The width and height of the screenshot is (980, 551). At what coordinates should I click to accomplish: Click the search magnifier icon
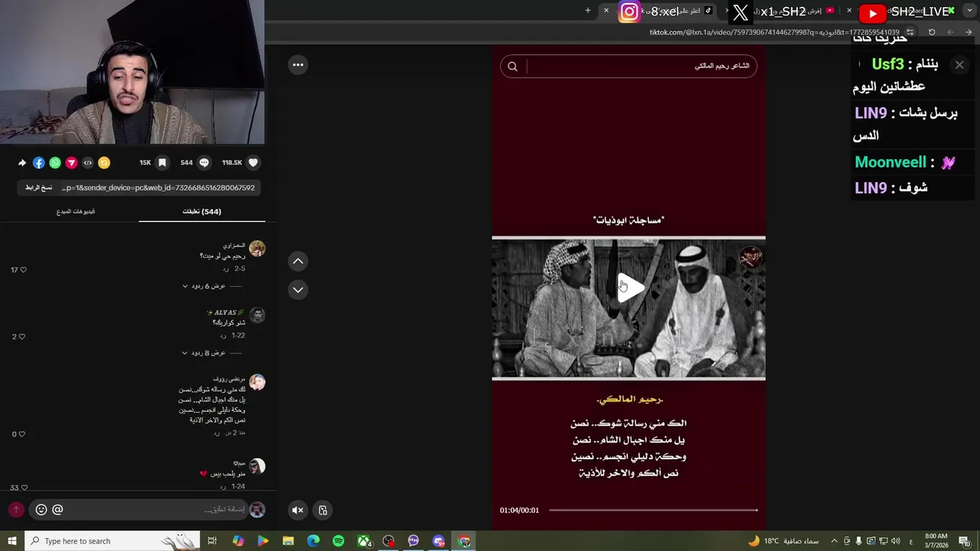point(513,67)
